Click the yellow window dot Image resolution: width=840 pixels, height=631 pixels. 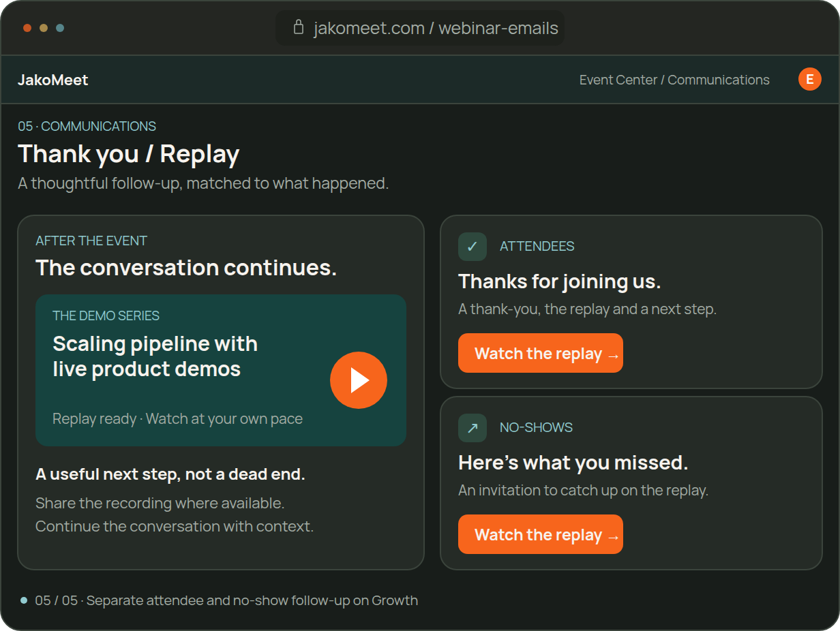coord(44,28)
